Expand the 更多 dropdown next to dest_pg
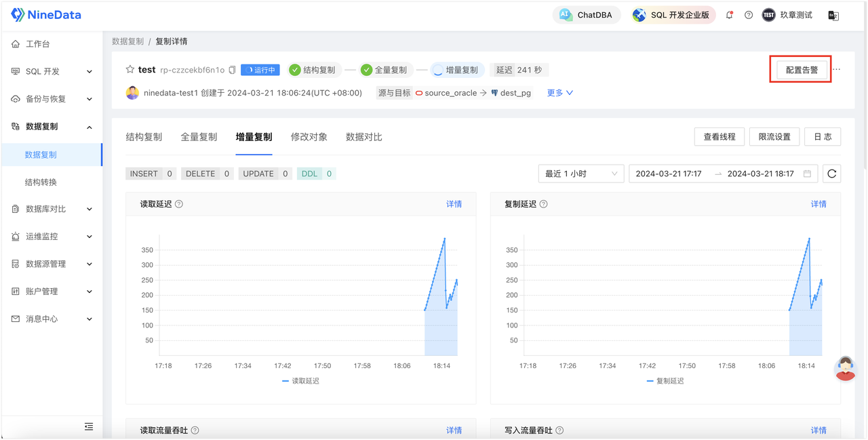The width and height of the screenshot is (868, 440). click(559, 93)
